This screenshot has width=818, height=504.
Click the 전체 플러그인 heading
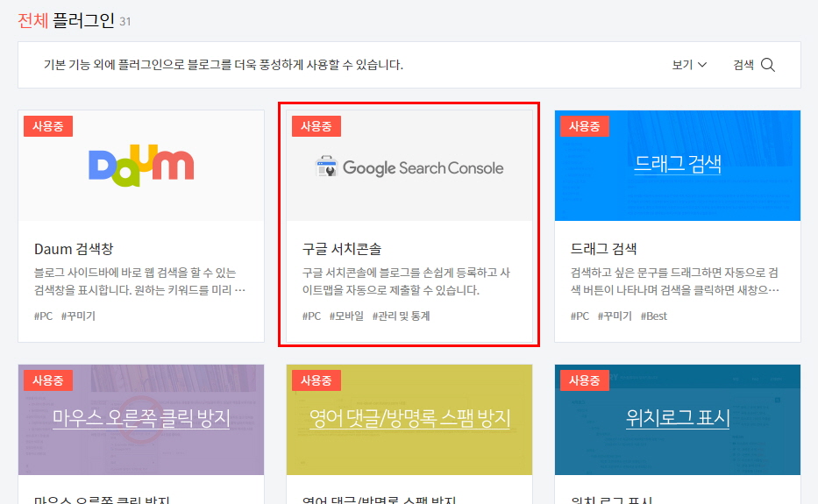[67, 21]
